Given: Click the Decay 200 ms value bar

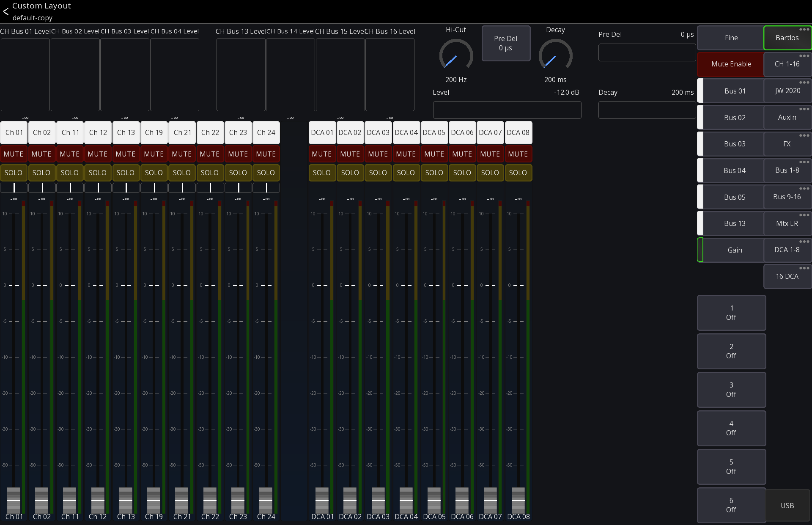Looking at the screenshot, I should (647, 110).
